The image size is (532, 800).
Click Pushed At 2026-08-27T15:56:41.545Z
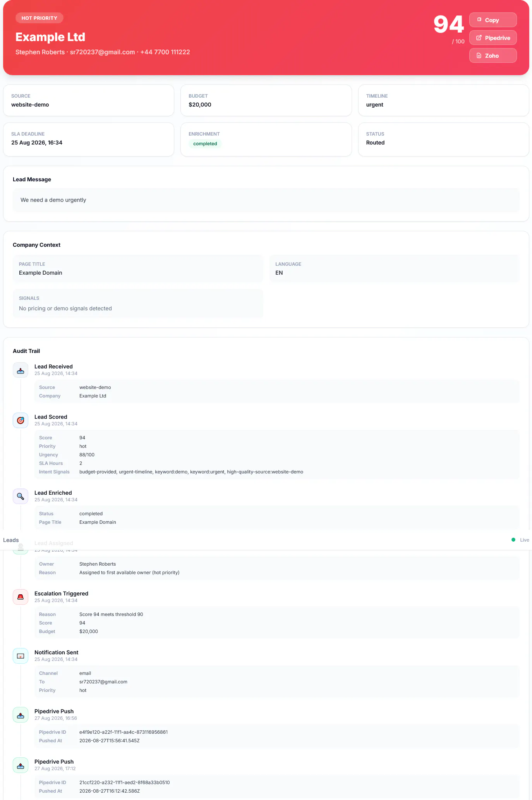click(x=110, y=741)
